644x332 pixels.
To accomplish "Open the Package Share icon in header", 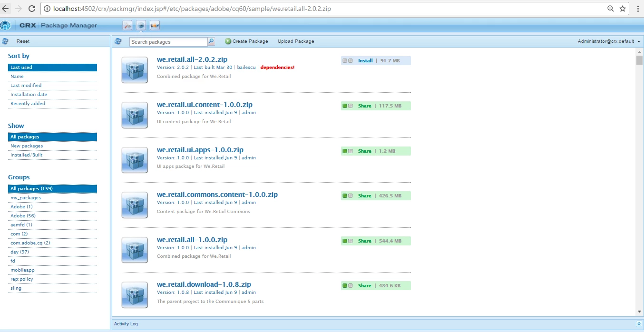I will coord(155,25).
